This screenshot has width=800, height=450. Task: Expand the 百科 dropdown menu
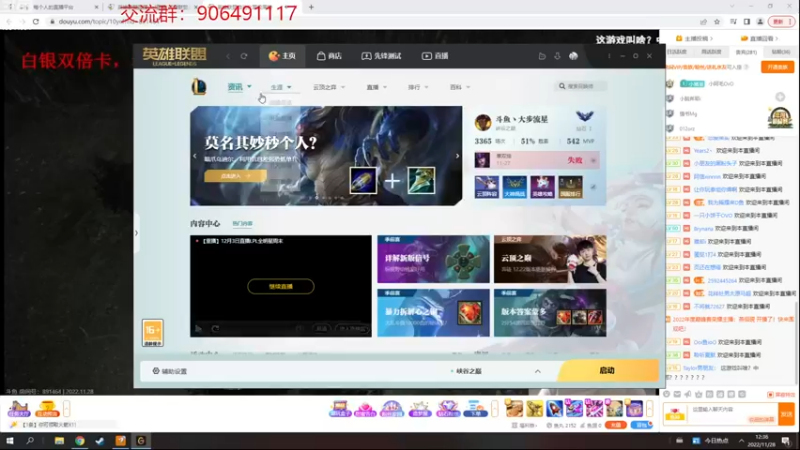click(460, 87)
